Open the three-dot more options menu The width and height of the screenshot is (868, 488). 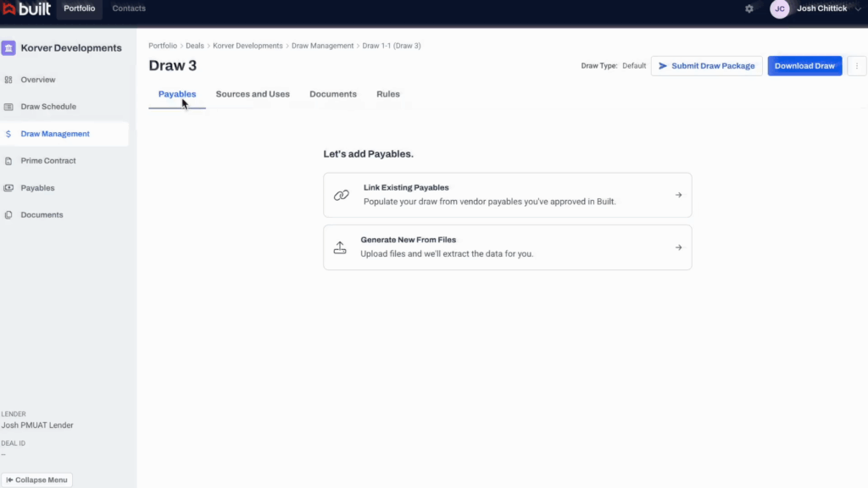click(857, 66)
